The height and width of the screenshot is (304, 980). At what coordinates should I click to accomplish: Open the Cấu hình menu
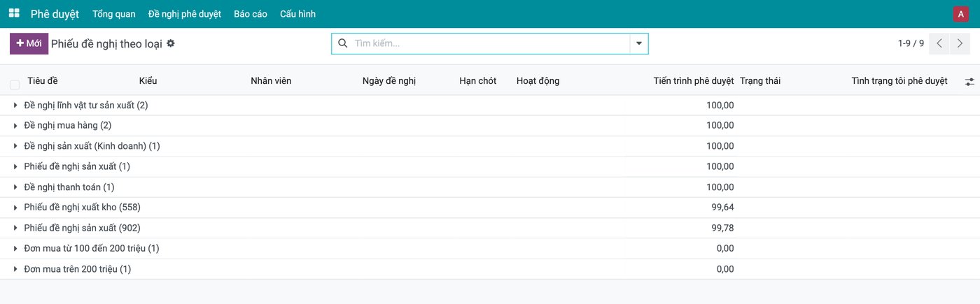297,14
